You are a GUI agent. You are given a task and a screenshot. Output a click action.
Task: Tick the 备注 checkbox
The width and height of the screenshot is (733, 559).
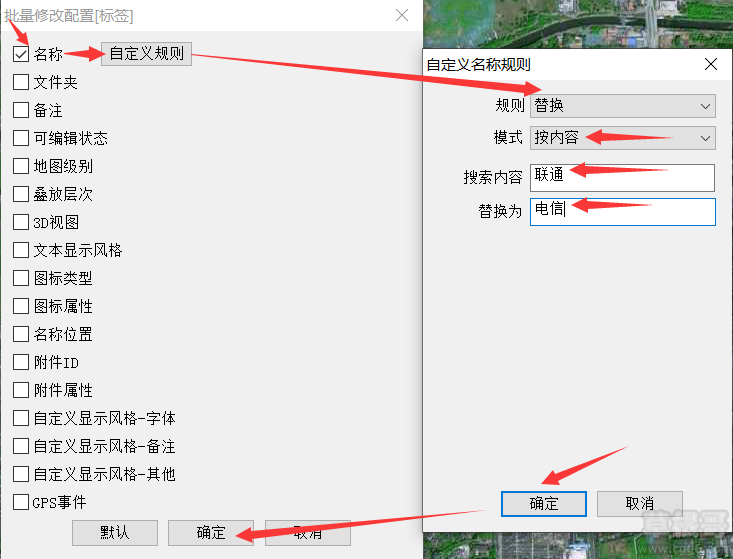21,110
